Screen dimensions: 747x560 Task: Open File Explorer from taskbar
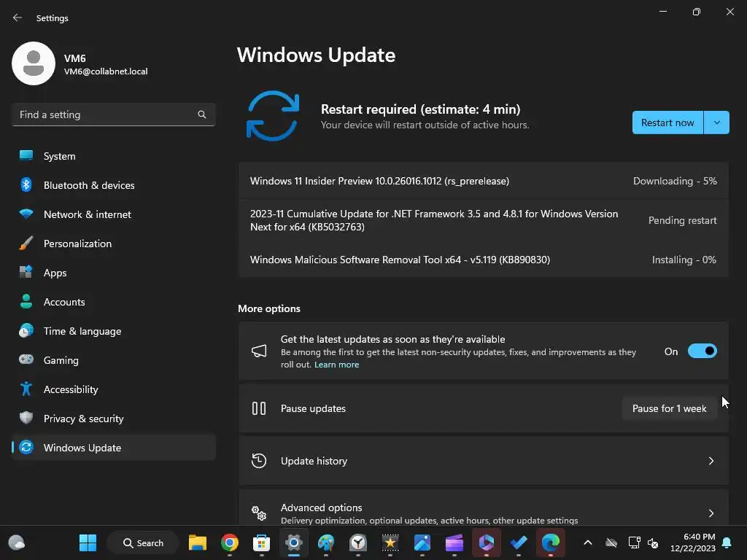tap(197, 542)
